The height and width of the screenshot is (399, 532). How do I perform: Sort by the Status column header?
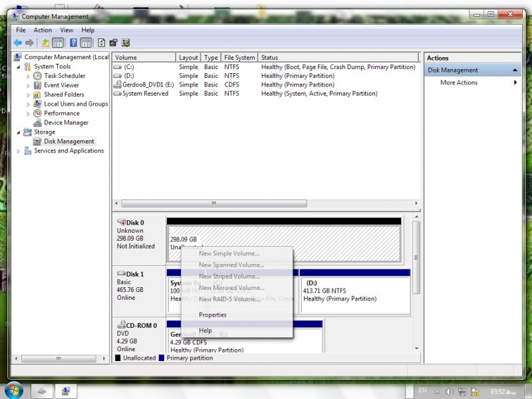coord(338,57)
